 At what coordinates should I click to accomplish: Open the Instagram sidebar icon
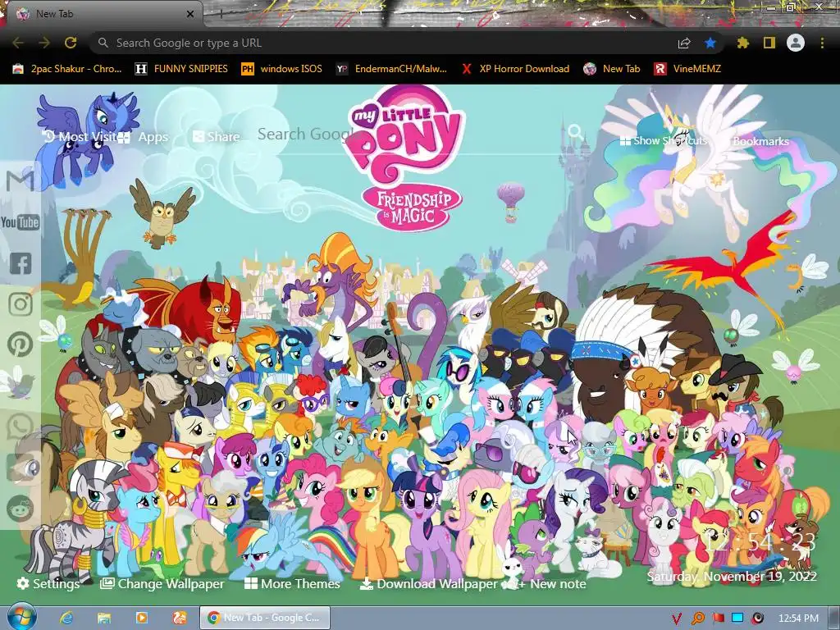(x=21, y=304)
